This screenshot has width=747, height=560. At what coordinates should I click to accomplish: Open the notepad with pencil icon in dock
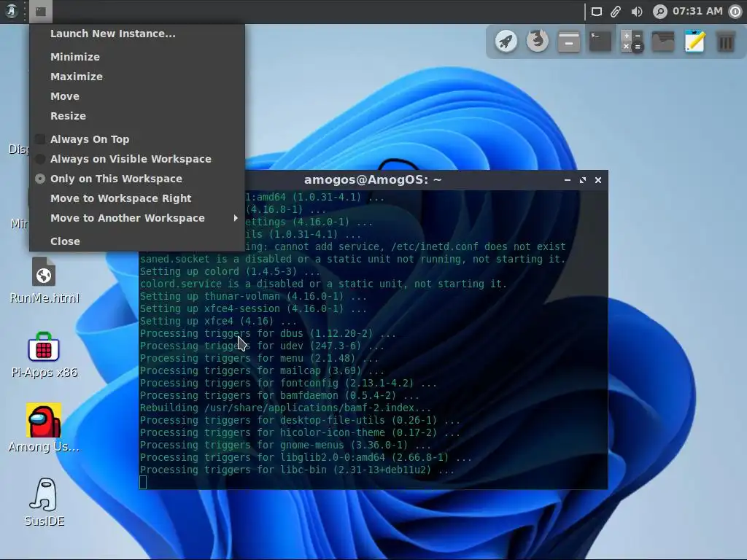point(694,42)
